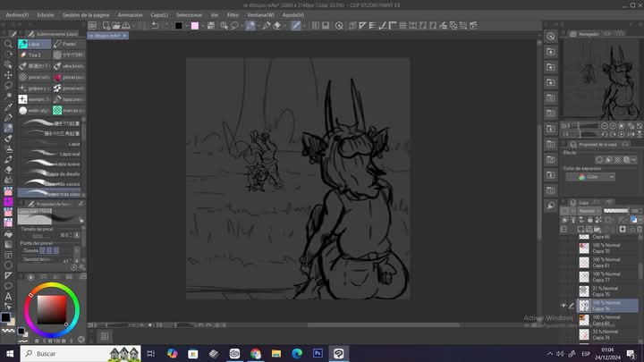The width and height of the screenshot is (644, 362).
Task: Click the Clip Studio Paint taskbar icon
Action: (x=338, y=353)
